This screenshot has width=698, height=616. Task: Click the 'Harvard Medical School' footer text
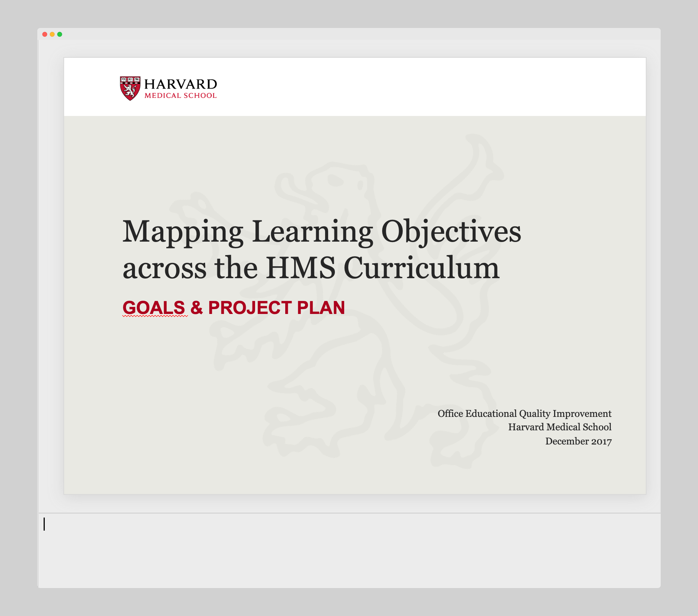coord(560,427)
